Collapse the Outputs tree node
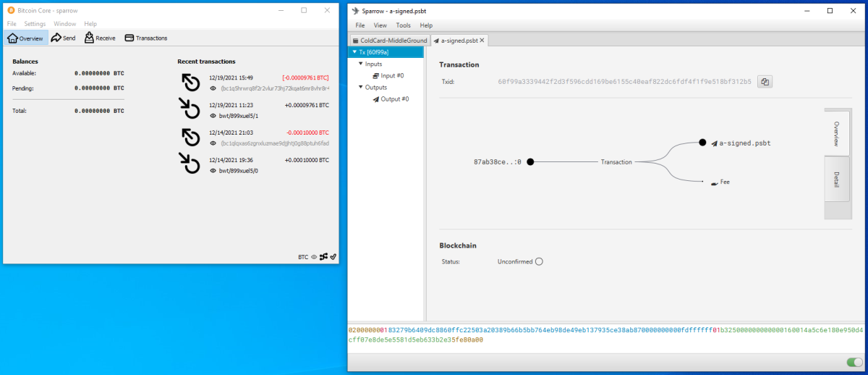 360,87
